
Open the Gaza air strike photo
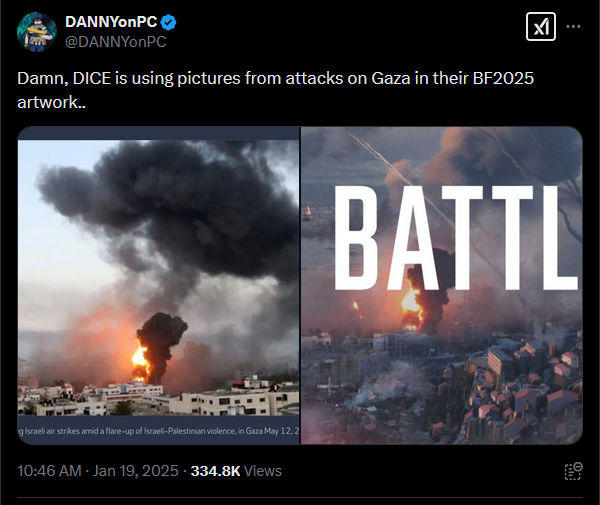click(158, 285)
